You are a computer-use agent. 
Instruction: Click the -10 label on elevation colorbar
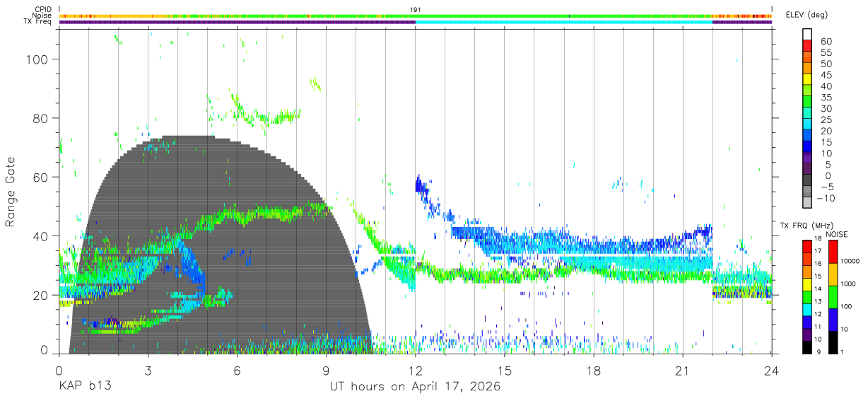tap(826, 198)
